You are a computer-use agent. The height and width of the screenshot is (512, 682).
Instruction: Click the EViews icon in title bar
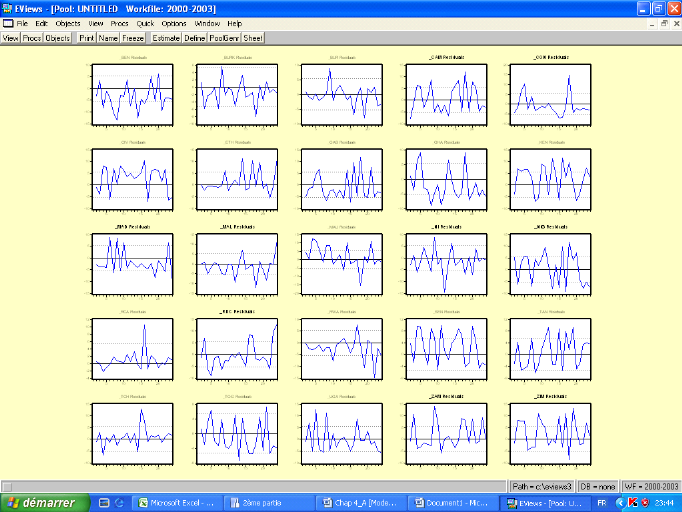tap(7, 7)
